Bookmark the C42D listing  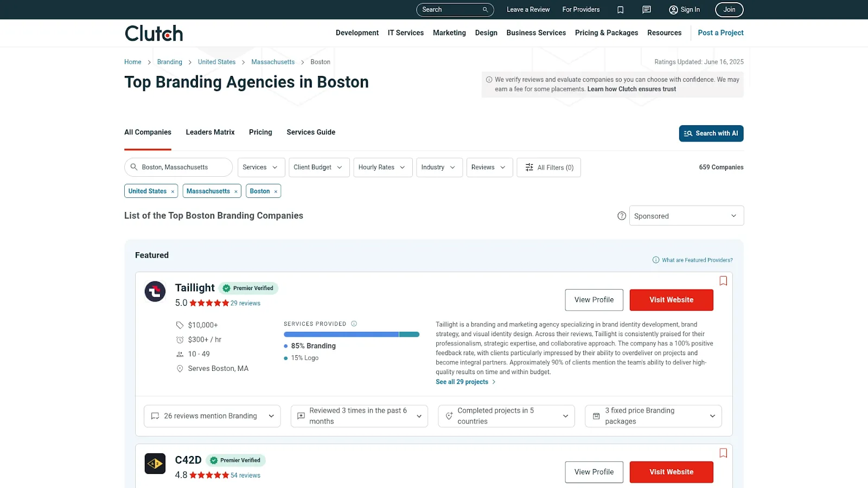pyautogui.click(x=723, y=453)
